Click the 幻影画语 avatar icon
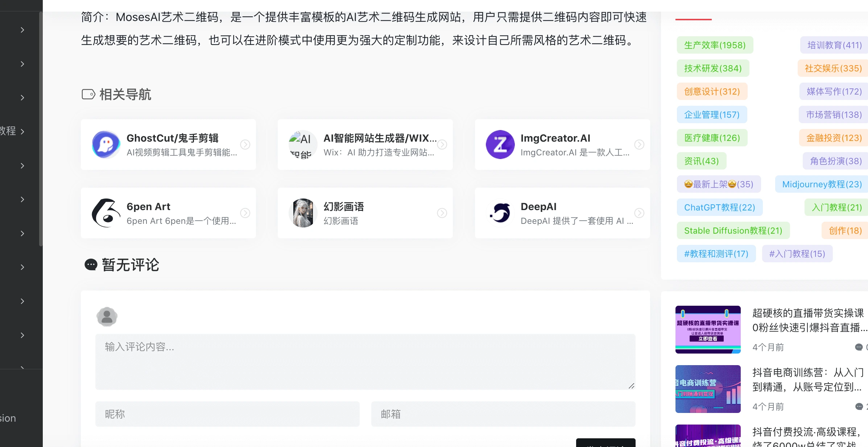Viewport: 868px width, 447px height. (303, 213)
